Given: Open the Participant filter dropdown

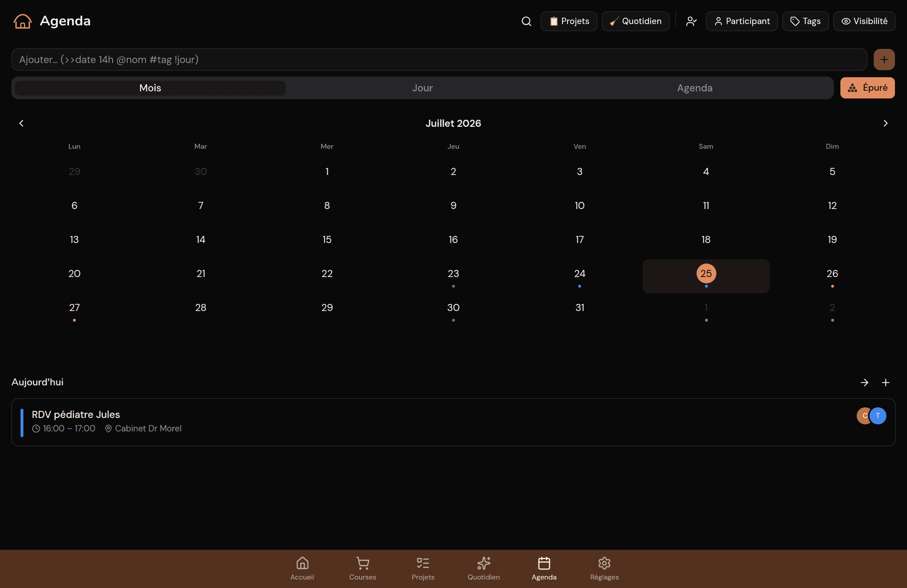Looking at the screenshot, I should pyautogui.click(x=742, y=21).
